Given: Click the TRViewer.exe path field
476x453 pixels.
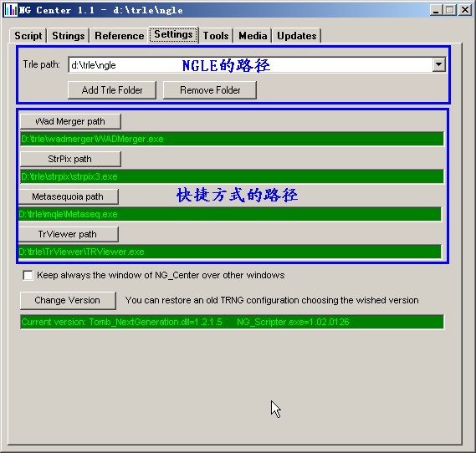Looking at the screenshot, I should click(x=230, y=252).
